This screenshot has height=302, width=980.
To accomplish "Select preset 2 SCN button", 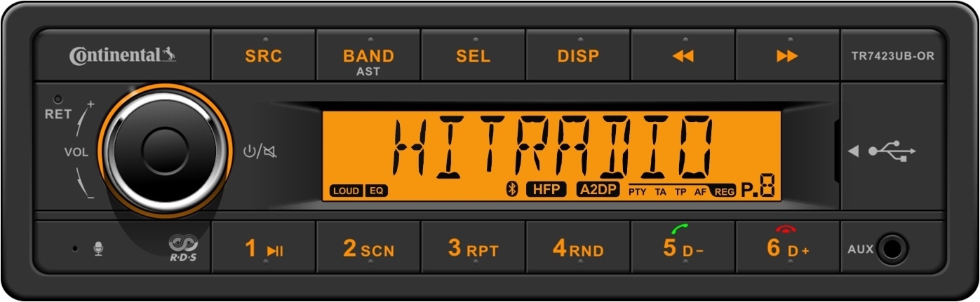I will point(368,248).
